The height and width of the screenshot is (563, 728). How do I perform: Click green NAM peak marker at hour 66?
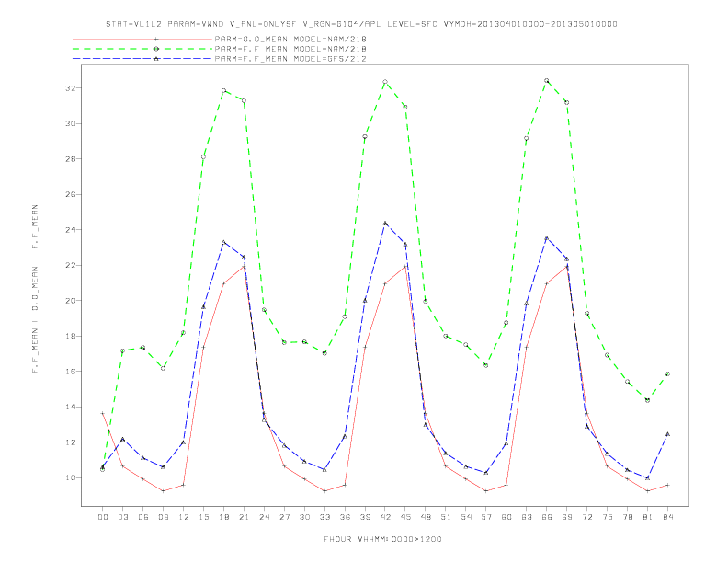(547, 81)
